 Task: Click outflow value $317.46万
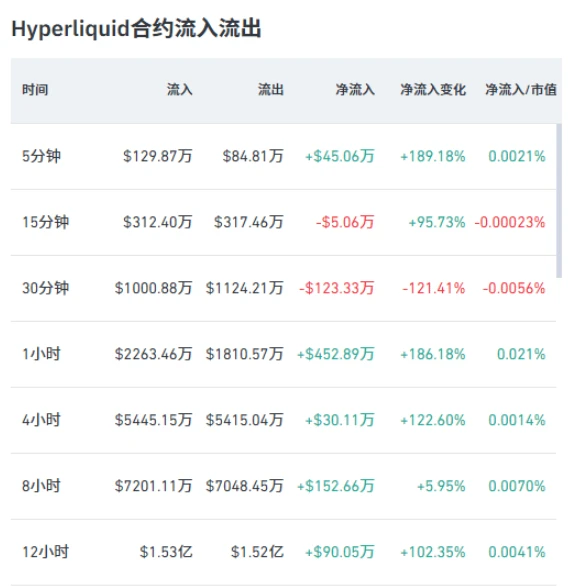click(249, 222)
